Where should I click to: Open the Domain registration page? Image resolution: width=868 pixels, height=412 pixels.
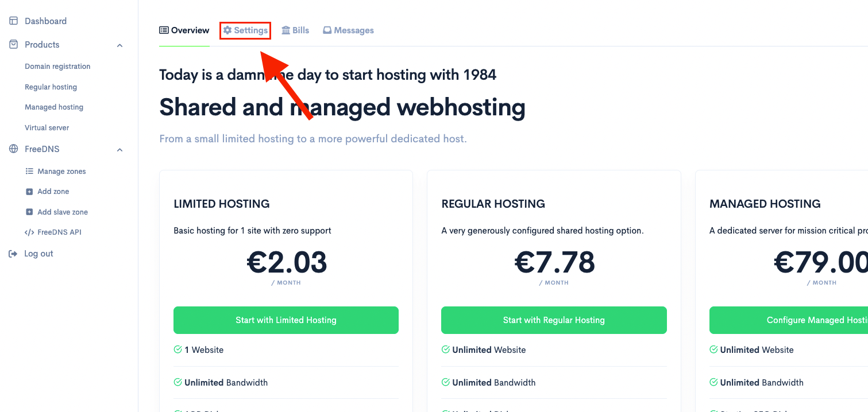pos(57,66)
